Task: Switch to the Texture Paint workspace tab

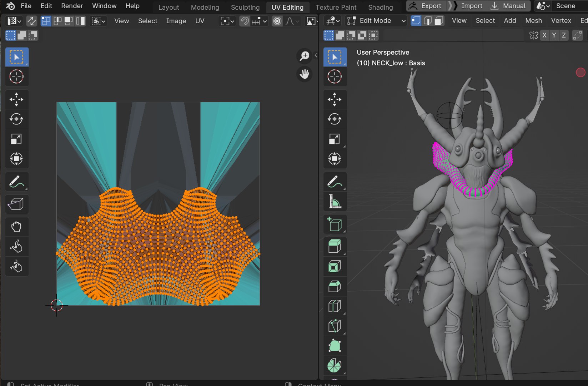Action: pyautogui.click(x=336, y=7)
